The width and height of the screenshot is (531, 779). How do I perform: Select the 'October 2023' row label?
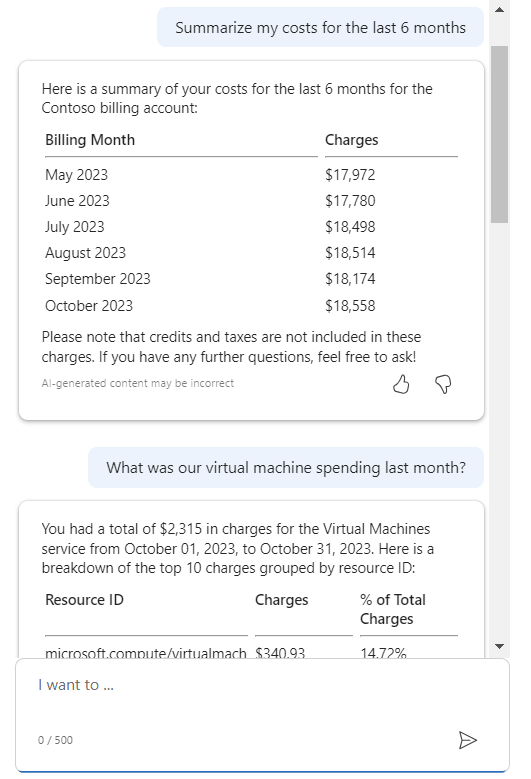(x=89, y=306)
